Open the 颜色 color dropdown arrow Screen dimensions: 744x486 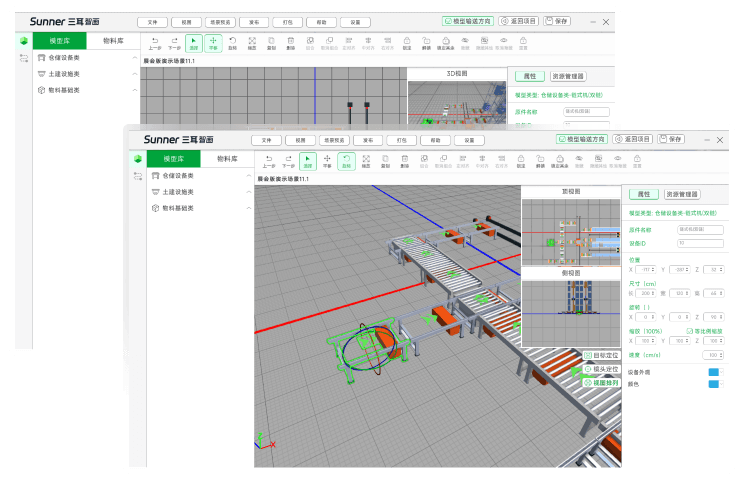click(722, 384)
